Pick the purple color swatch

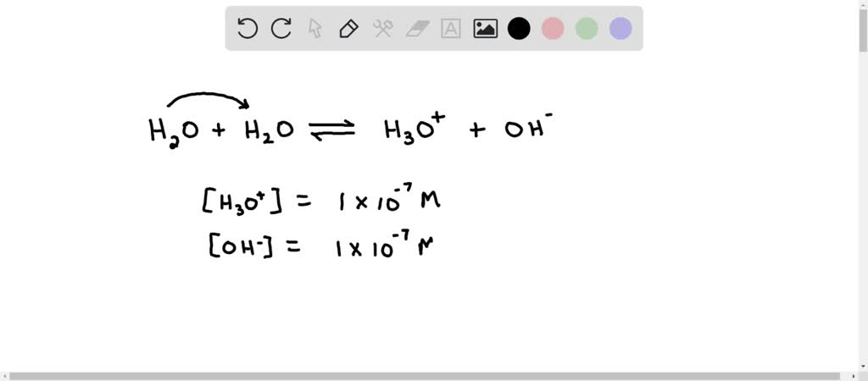tap(620, 28)
